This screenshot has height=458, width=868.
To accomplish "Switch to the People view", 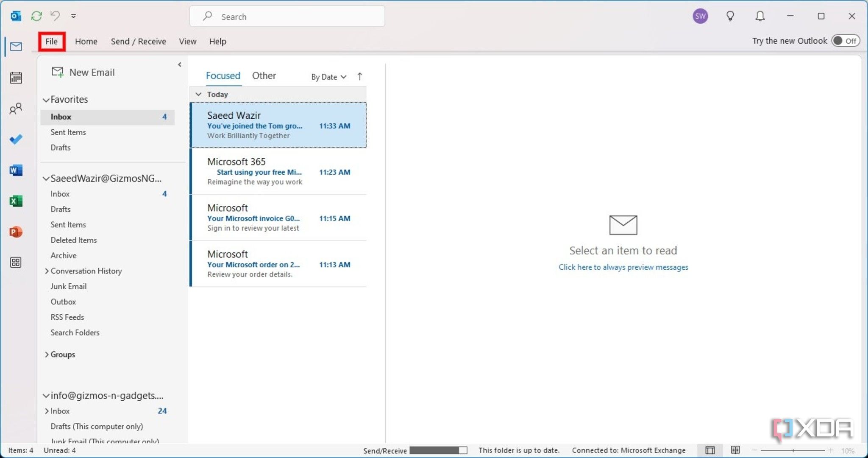I will (16, 109).
